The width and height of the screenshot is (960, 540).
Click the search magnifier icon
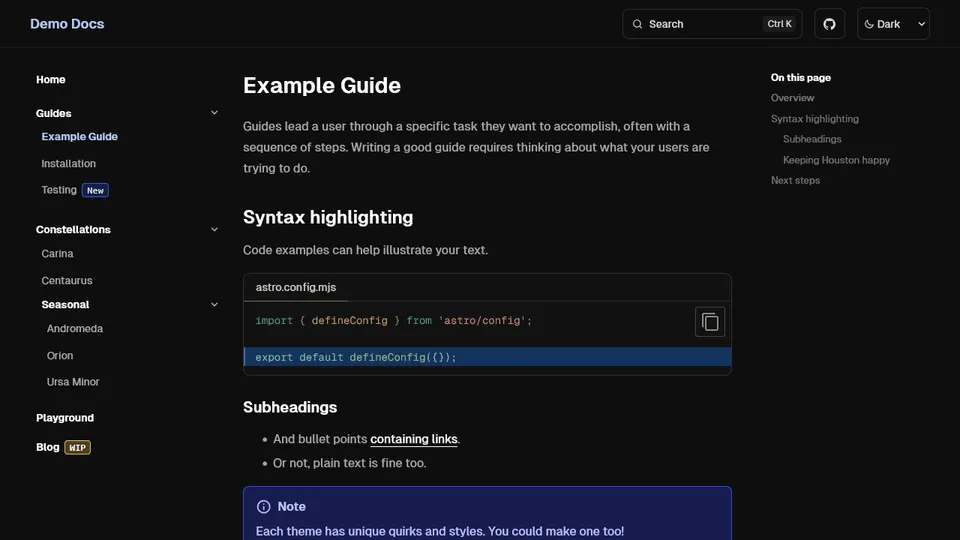pyautogui.click(x=638, y=24)
